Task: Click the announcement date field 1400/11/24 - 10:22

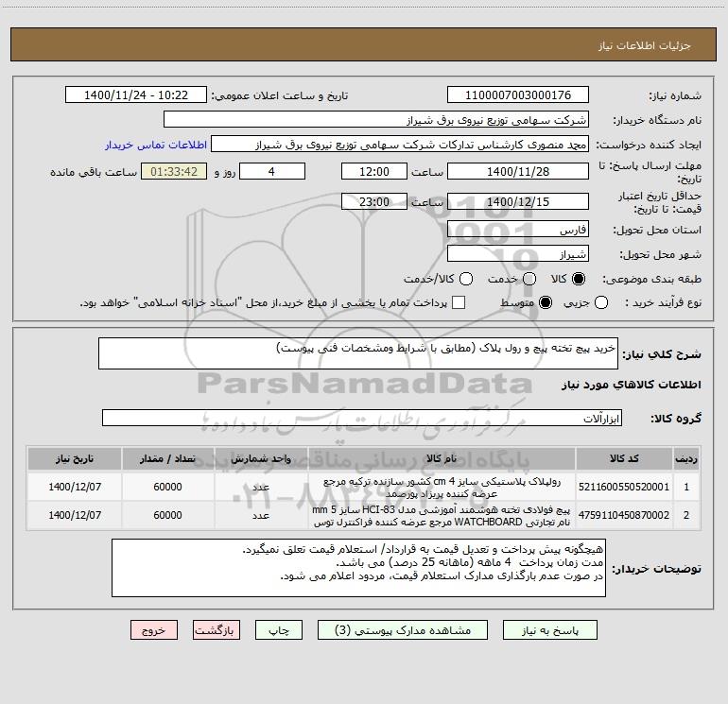Action: (x=136, y=95)
